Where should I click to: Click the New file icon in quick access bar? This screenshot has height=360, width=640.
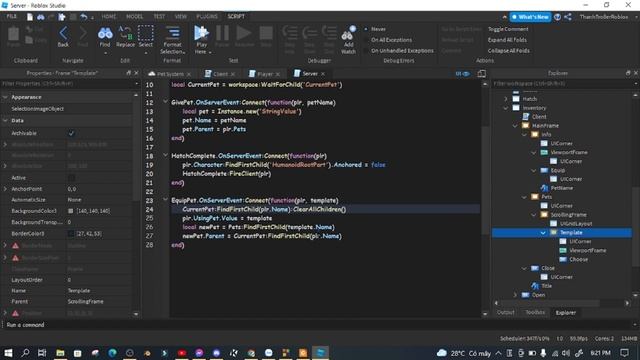[30, 17]
